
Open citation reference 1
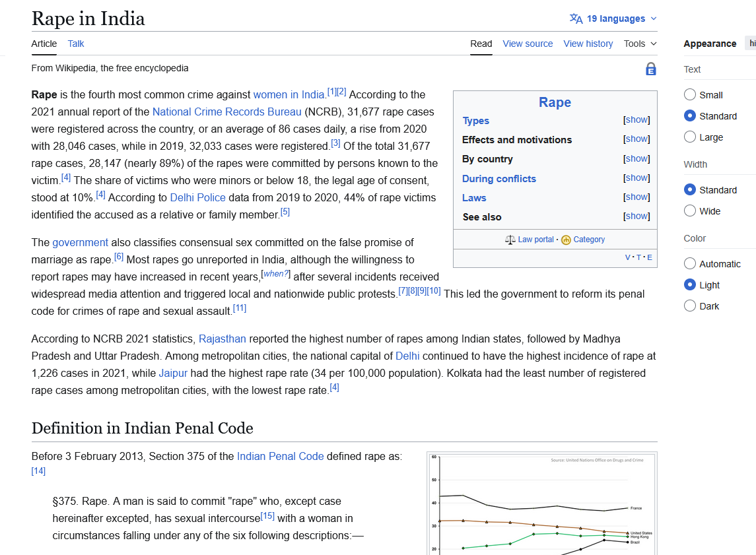point(331,92)
